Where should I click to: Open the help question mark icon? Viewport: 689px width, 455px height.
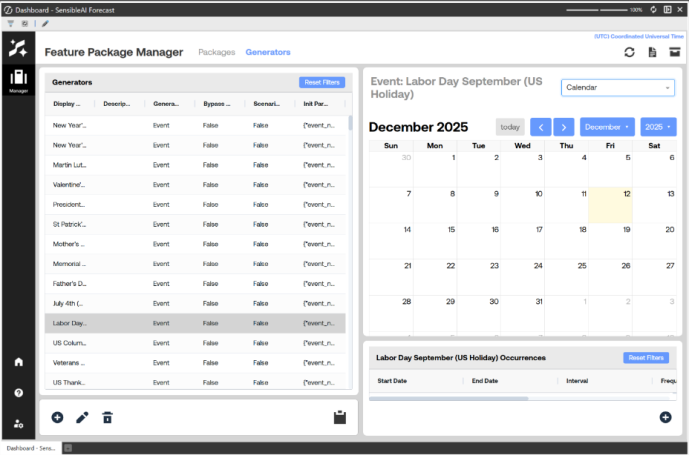(x=18, y=393)
